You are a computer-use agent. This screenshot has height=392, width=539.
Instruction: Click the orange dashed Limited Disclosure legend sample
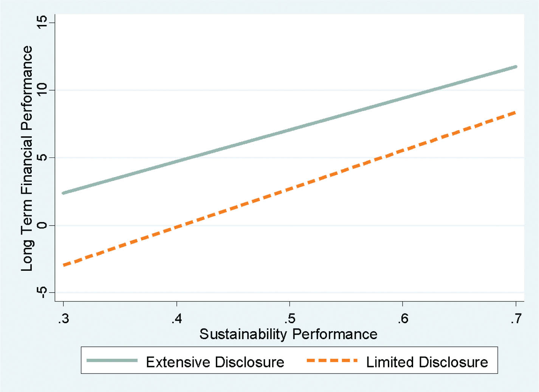[332, 361]
